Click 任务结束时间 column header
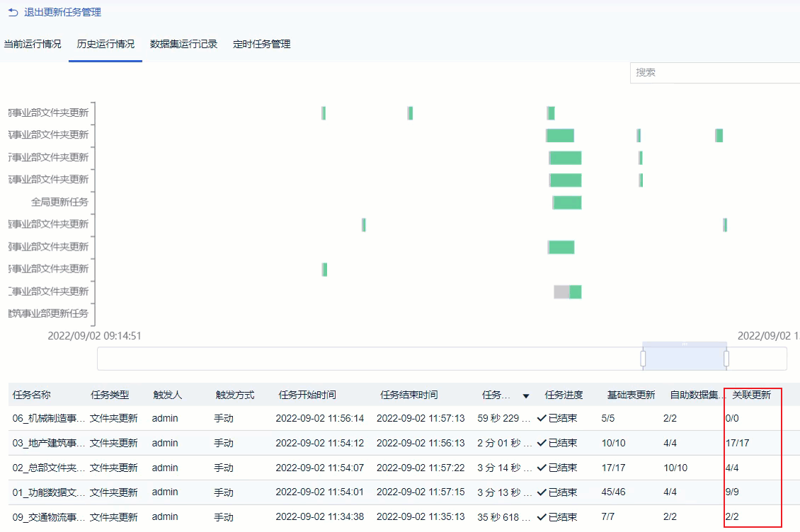Screen dimensions: 800x532 pyautogui.click(x=408, y=395)
